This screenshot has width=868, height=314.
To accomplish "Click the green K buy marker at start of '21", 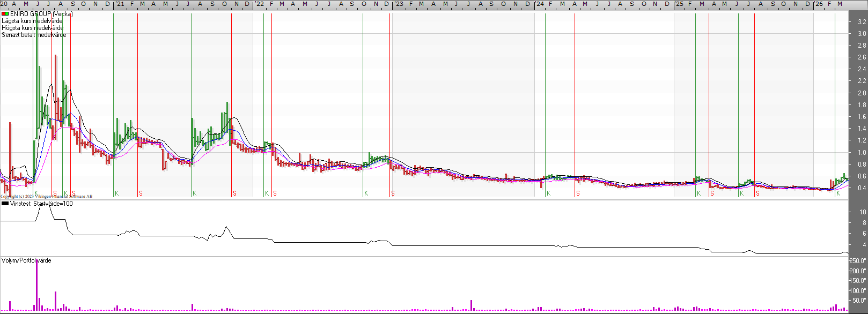I will tap(116, 193).
